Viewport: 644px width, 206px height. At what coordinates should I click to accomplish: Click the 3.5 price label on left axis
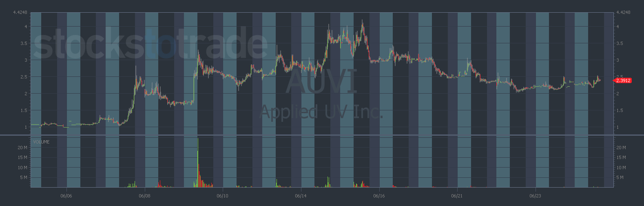[24, 43]
